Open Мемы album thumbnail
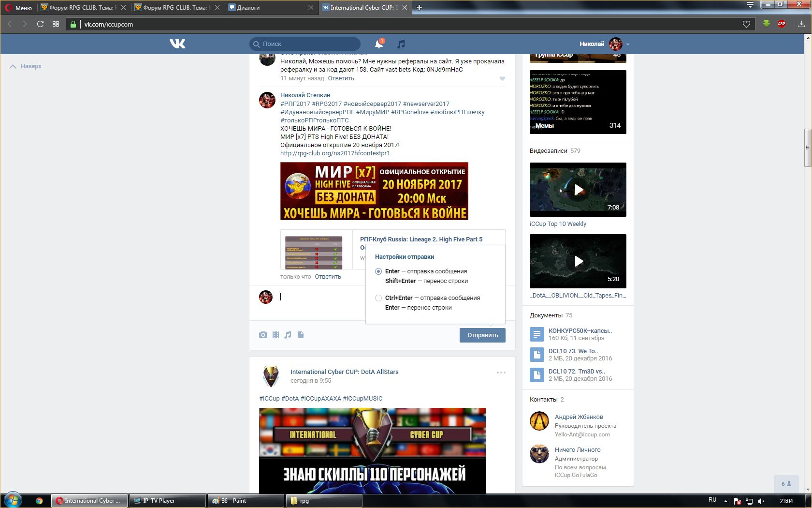 coord(578,102)
